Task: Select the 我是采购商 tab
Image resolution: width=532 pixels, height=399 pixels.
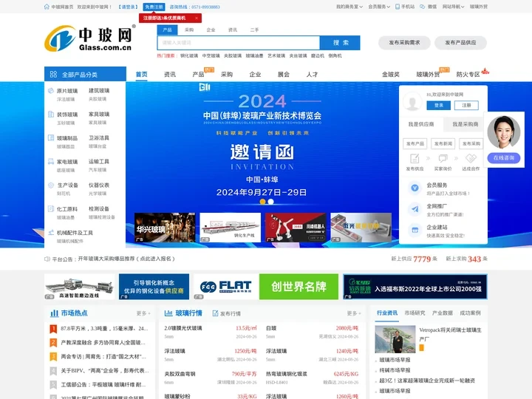Action: pyautogui.click(x=465, y=125)
